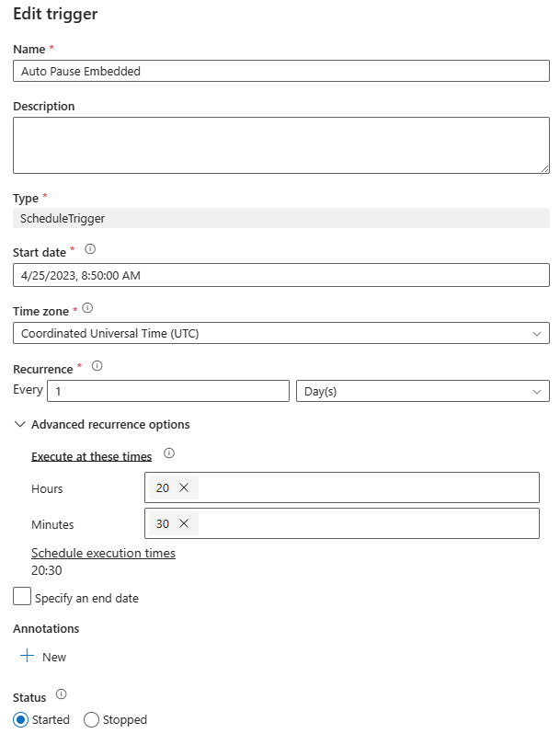Screen dimensions: 560x745
Task: Click the Start date input field
Action: (280, 274)
